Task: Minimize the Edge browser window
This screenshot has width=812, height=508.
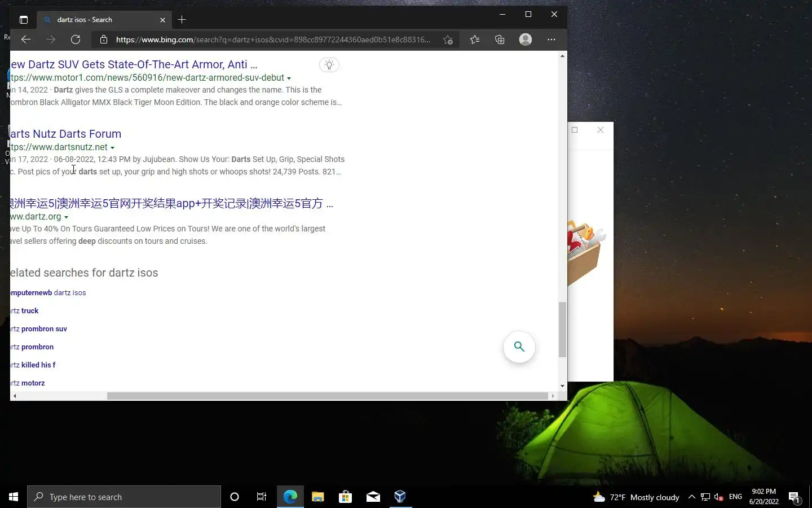Action: pos(502,14)
